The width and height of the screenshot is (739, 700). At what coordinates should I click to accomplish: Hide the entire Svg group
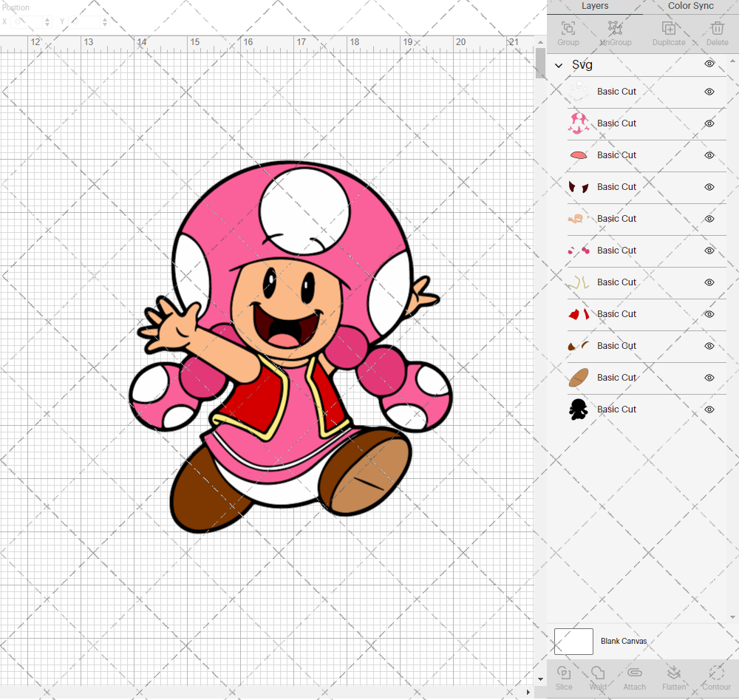pyautogui.click(x=709, y=64)
